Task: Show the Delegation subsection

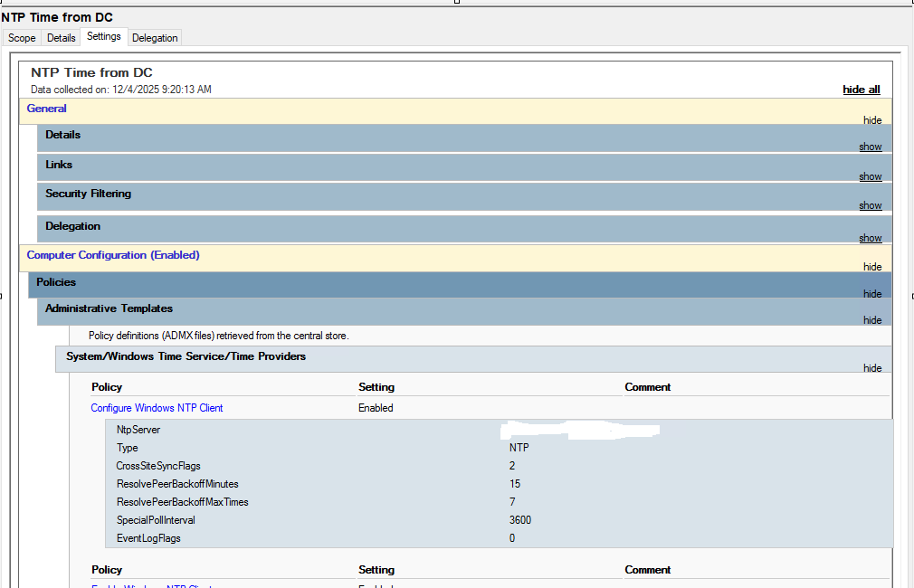Action: pos(871,238)
